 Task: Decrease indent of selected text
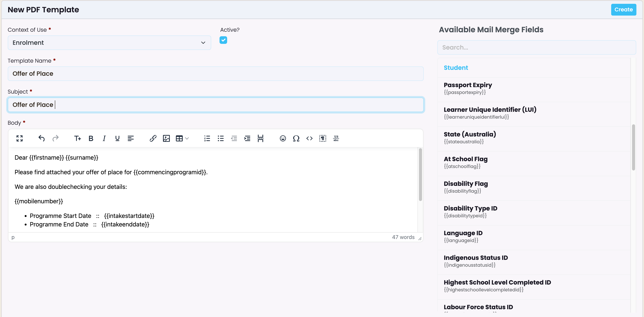[234, 138]
